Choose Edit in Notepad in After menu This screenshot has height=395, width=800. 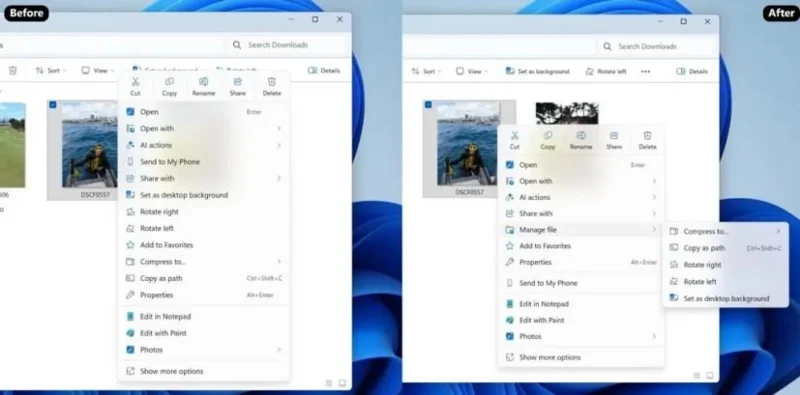click(581, 304)
